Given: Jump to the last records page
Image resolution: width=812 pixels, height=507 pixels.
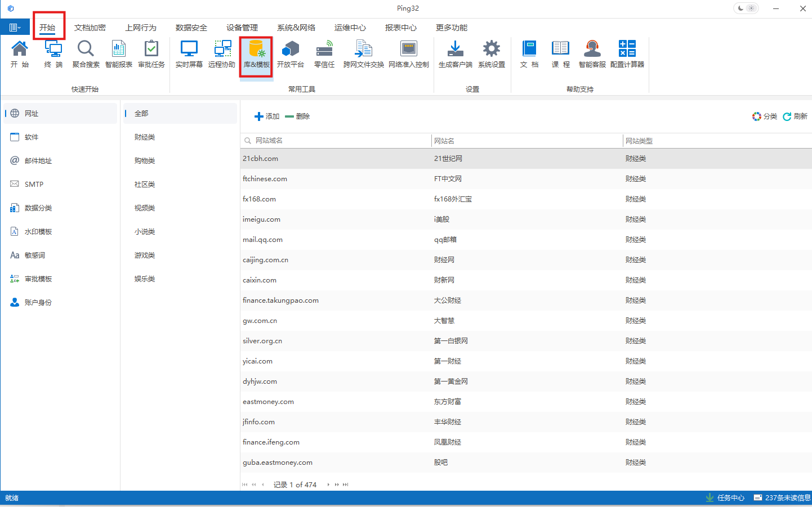Looking at the screenshot, I should point(346,484).
